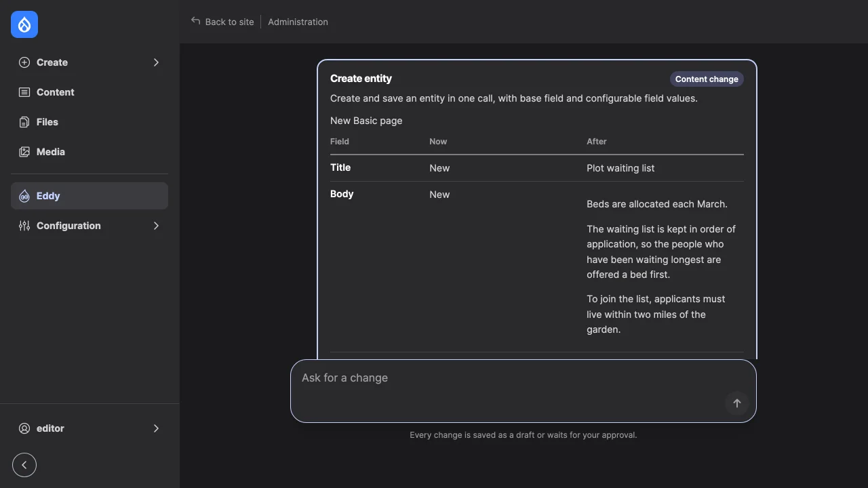Click the Media image icon in sidebar
The image size is (868, 488).
coord(24,152)
